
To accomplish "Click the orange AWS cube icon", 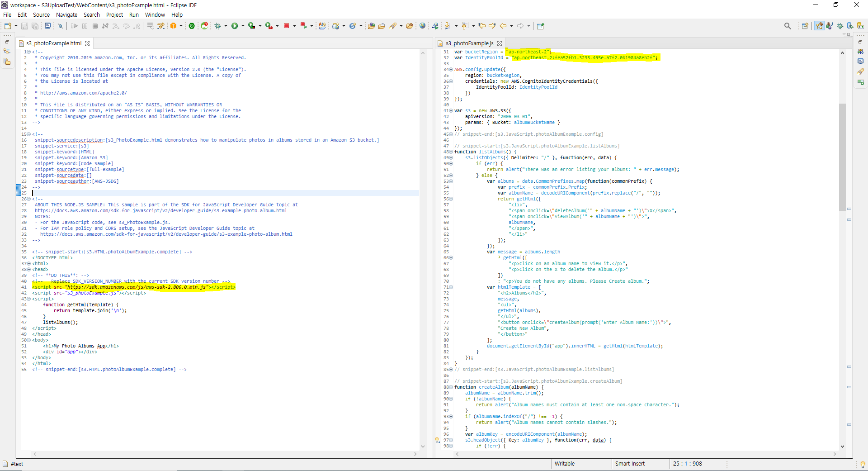I will tap(173, 26).
